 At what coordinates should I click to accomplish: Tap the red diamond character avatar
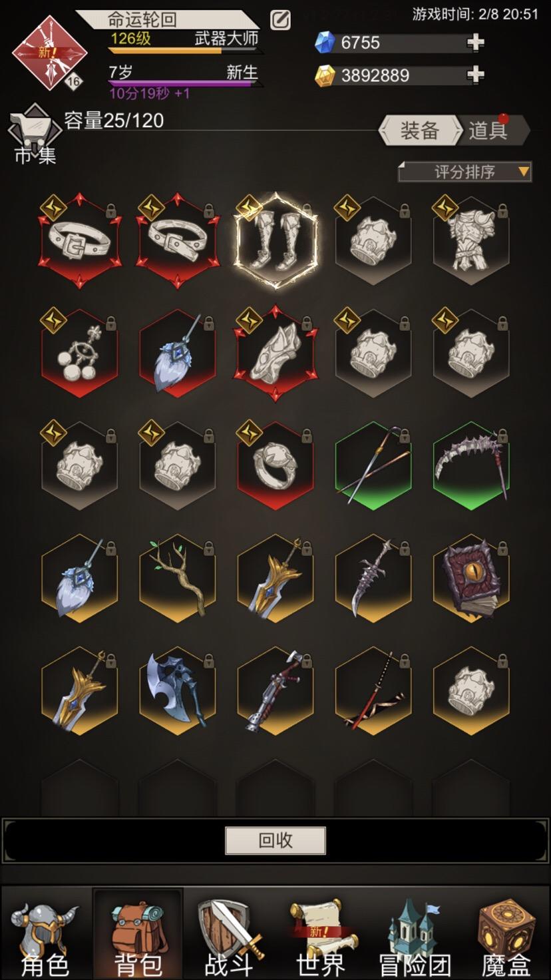click(x=49, y=53)
